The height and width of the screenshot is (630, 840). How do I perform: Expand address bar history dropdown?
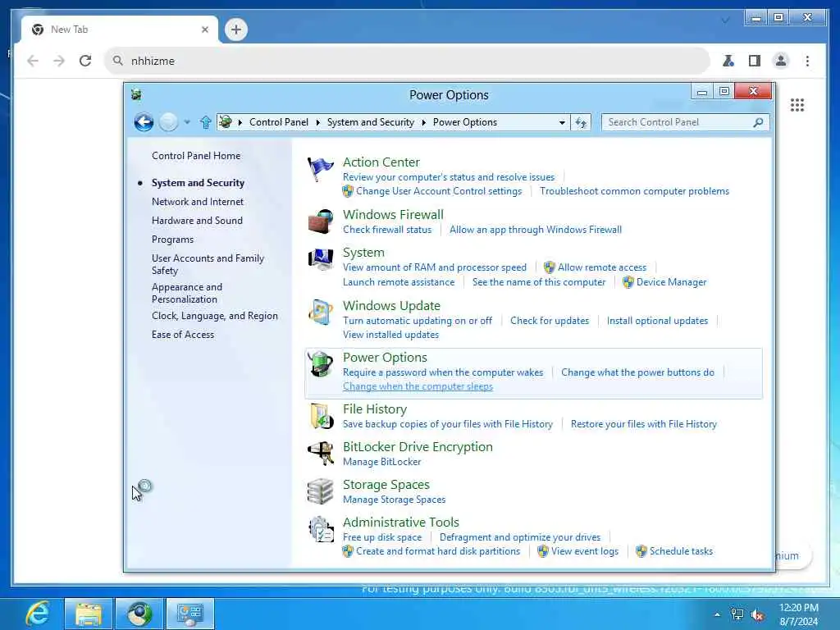(x=561, y=123)
